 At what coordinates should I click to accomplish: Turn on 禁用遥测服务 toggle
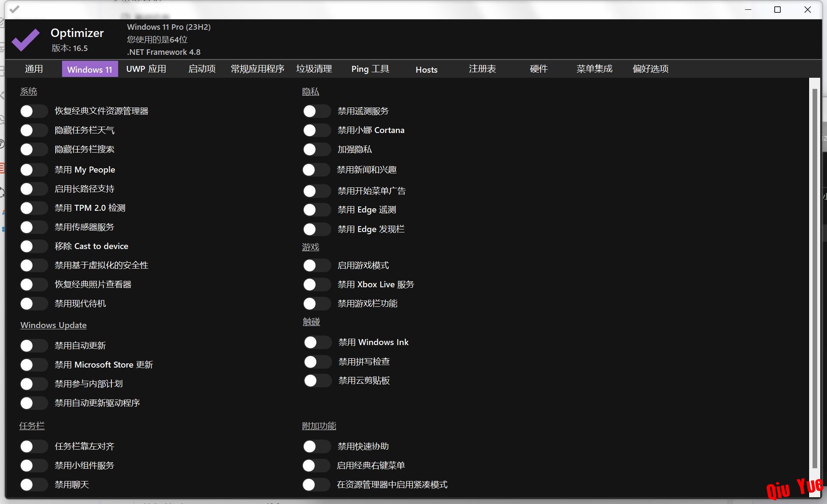[317, 111]
